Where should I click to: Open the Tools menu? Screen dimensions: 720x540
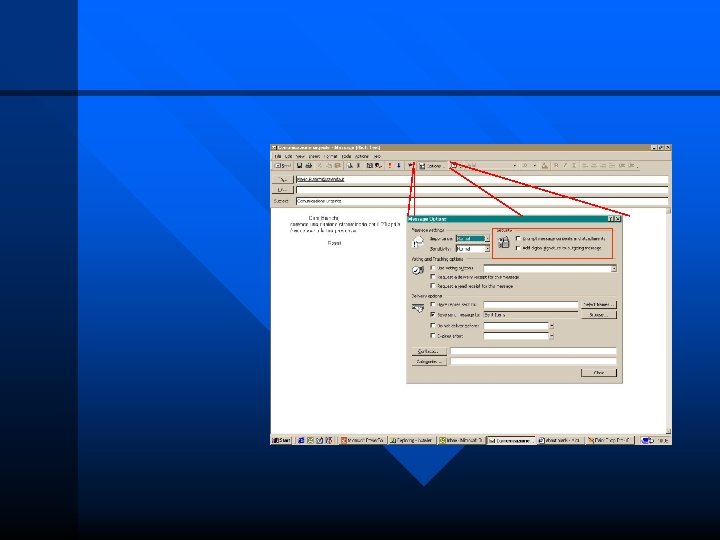coord(347,157)
